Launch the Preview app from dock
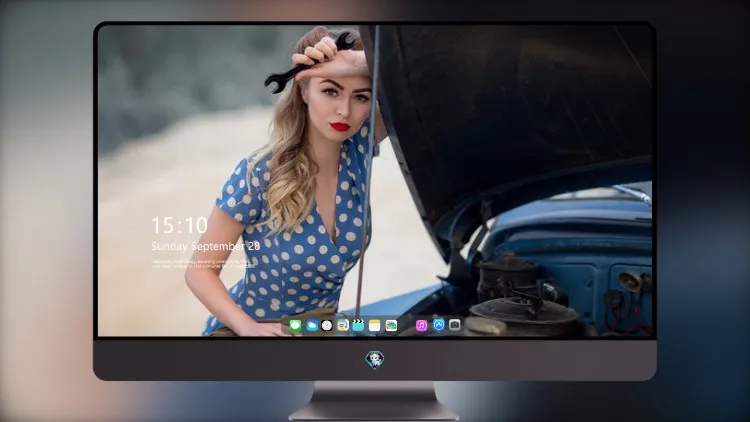750x422 pixels. 342,326
